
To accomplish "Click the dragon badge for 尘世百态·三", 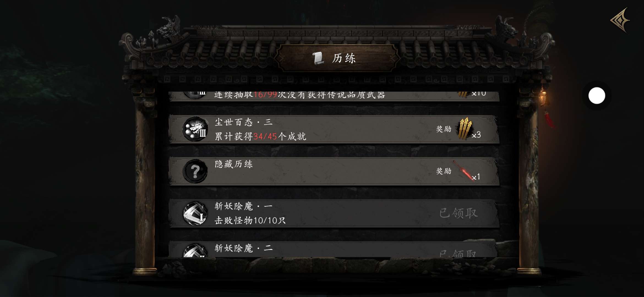I will click(195, 129).
